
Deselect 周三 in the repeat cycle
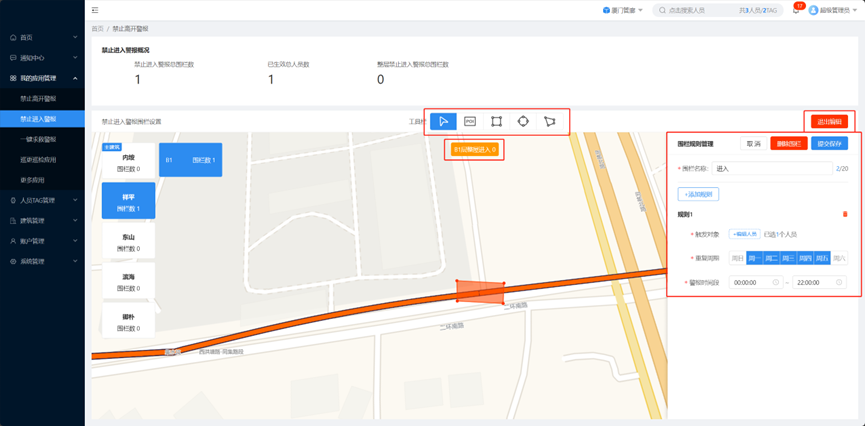point(788,258)
